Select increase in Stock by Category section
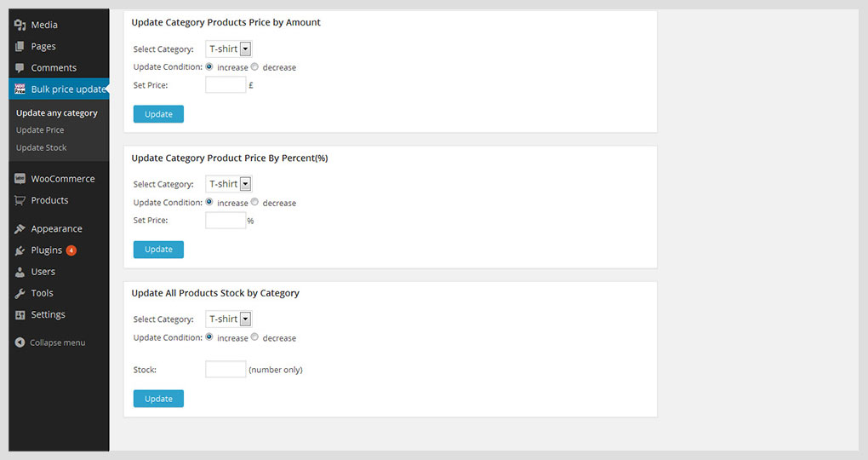This screenshot has width=868, height=460. (209, 337)
